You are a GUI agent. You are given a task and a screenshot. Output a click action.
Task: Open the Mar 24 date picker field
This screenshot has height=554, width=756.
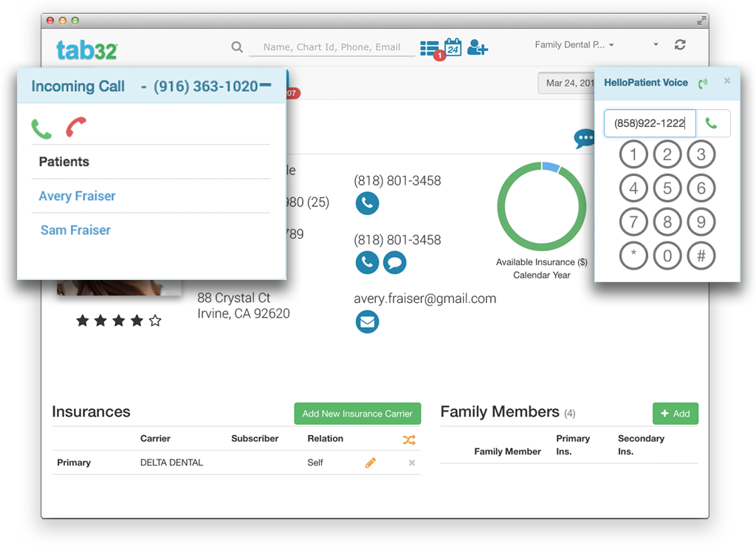click(x=566, y=83)
